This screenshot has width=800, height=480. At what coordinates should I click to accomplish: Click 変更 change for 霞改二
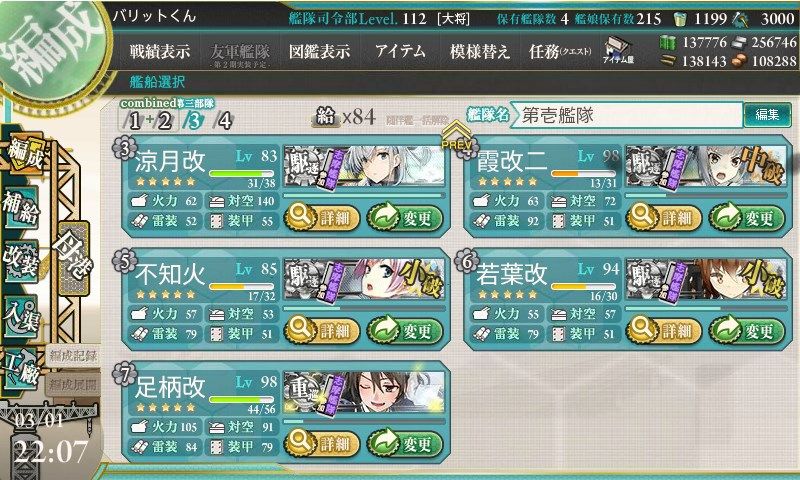[x=747, y=218]
